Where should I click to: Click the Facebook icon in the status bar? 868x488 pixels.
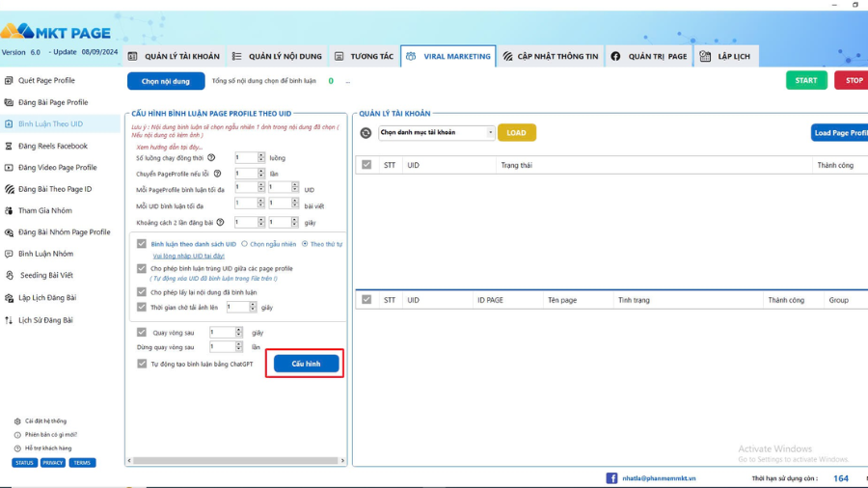coord(611,477)
